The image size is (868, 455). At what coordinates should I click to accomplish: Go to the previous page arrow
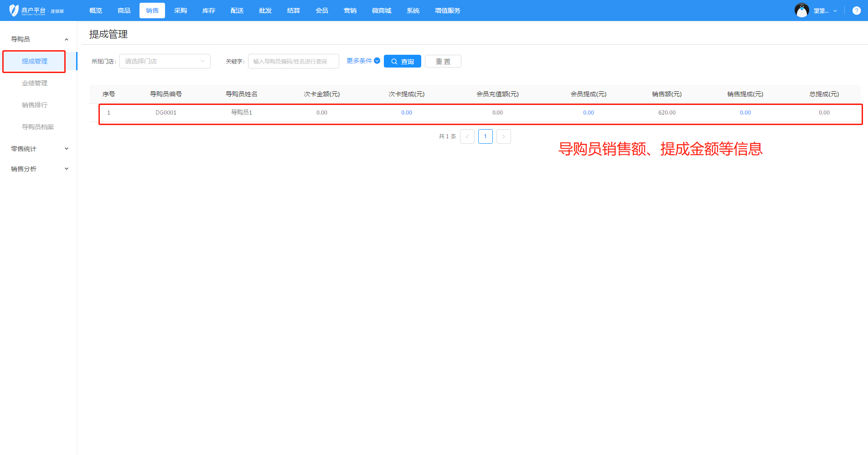(x=467, y=136)
